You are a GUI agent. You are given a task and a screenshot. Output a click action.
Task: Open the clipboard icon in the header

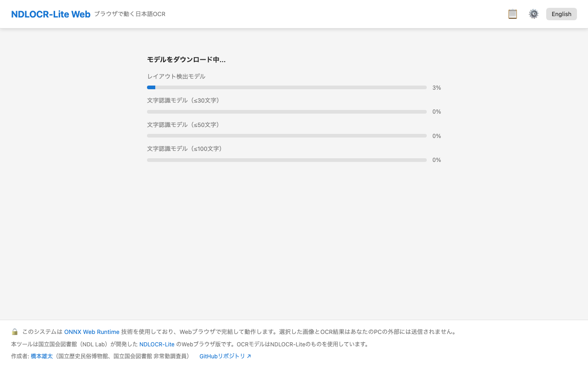coord(512,14)
